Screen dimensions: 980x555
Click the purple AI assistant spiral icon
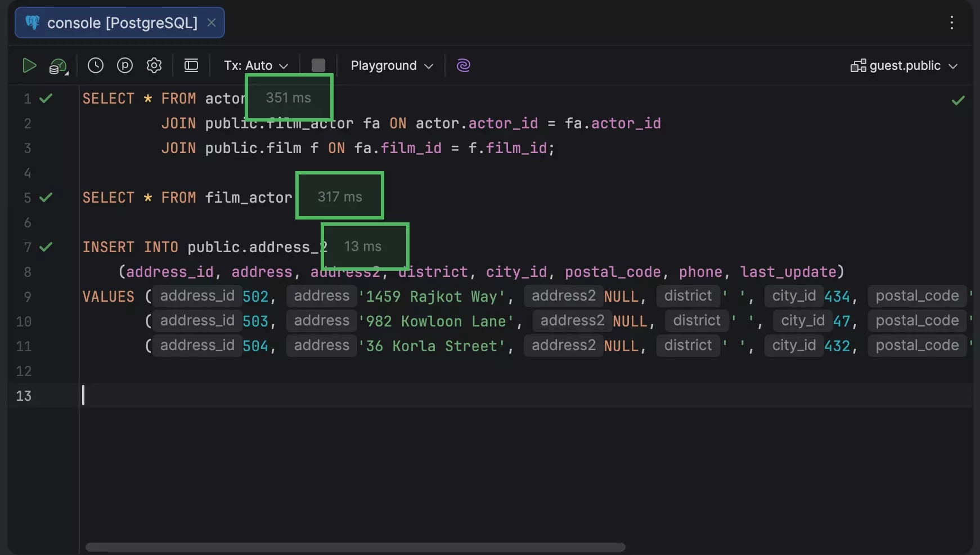464,66
